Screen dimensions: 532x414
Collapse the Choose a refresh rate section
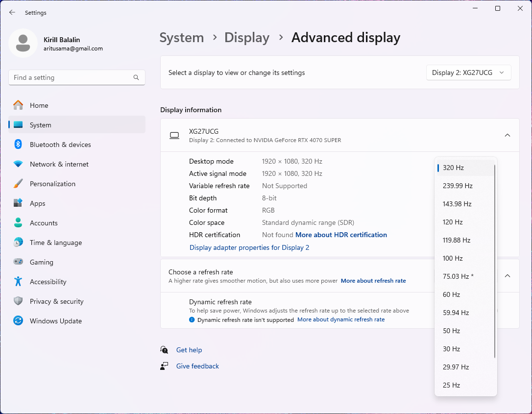click(508, 276)
